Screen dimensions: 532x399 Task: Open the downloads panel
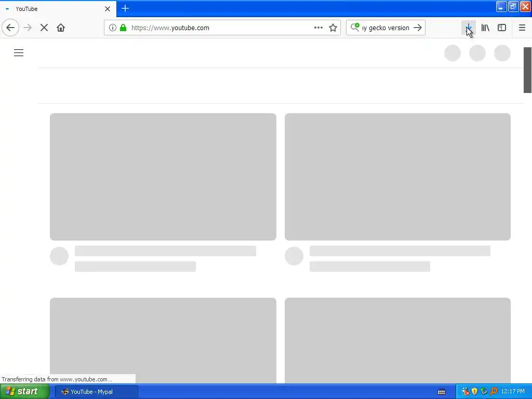[469, 28]
